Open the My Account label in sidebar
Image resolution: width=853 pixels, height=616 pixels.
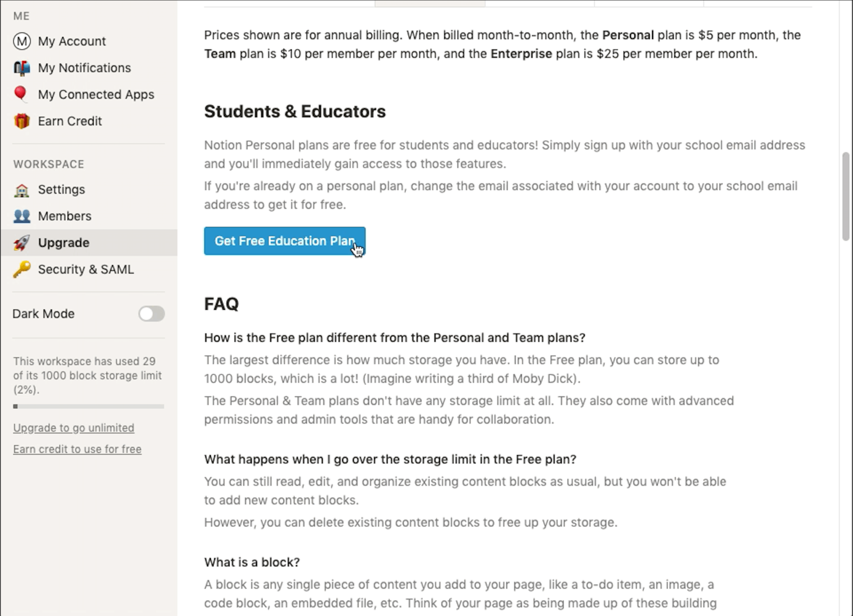pos(72,41)
